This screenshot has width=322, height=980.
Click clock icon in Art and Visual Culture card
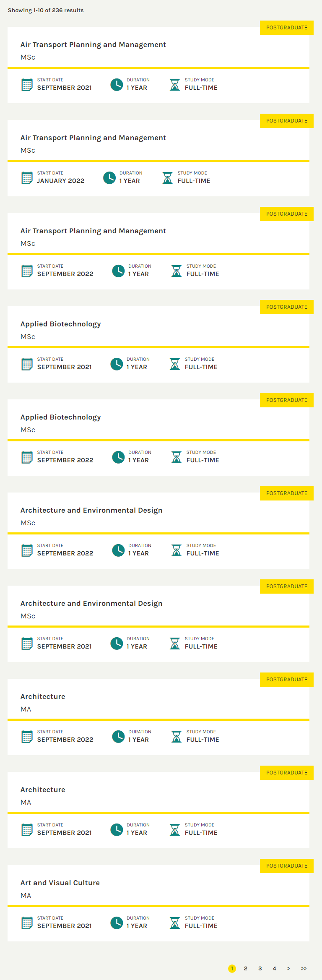click(117, 923)
